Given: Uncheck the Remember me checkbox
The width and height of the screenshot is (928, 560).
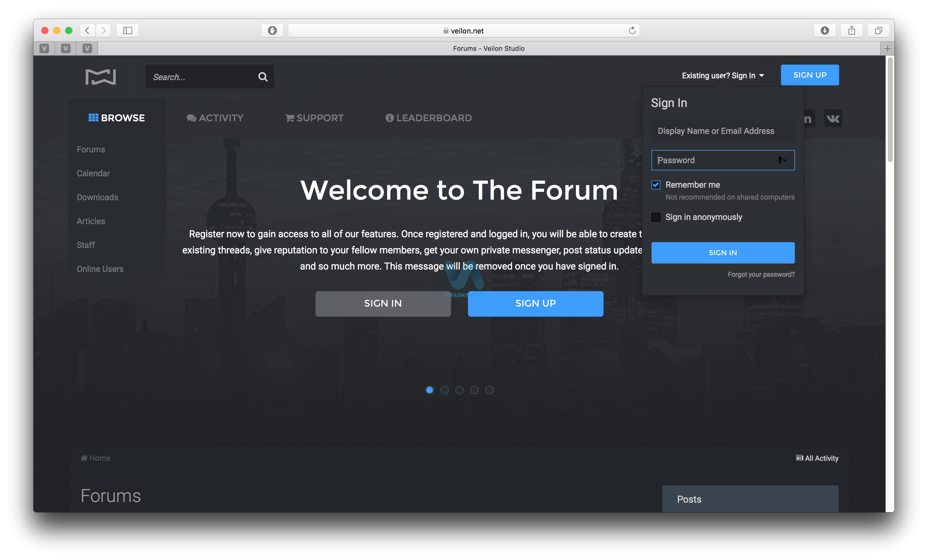Looking at the screenshot, I should [x=656, y=185].
